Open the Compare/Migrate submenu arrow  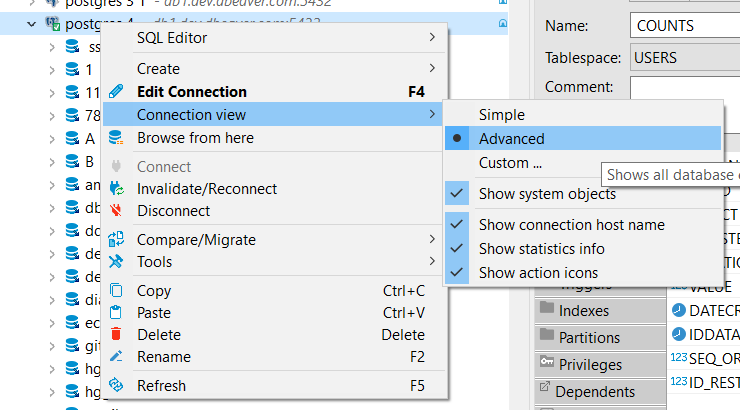(432, 239)
